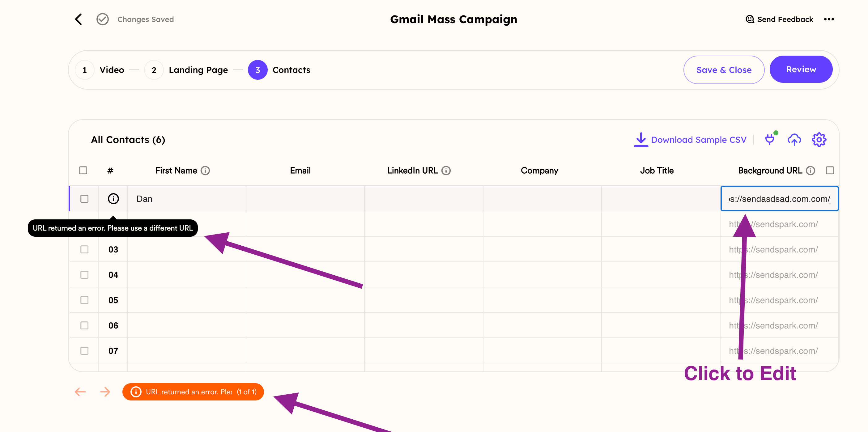Click the Email column header
868x432 pixels.
(300, 171)
